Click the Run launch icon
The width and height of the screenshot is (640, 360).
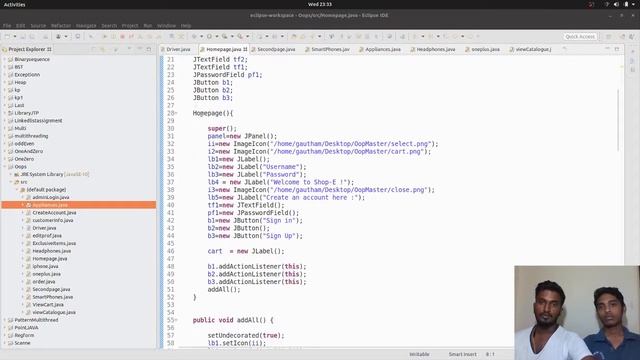(209, 36)
